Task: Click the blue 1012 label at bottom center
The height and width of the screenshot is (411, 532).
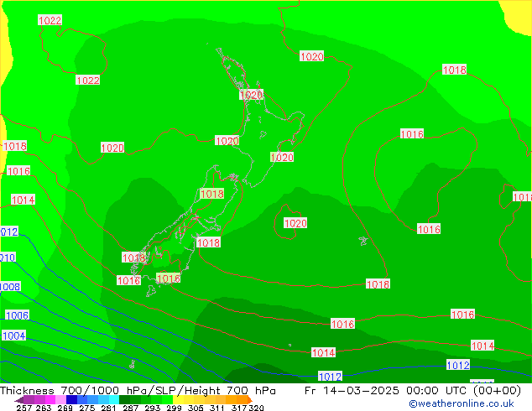Action: click(330, 377)
